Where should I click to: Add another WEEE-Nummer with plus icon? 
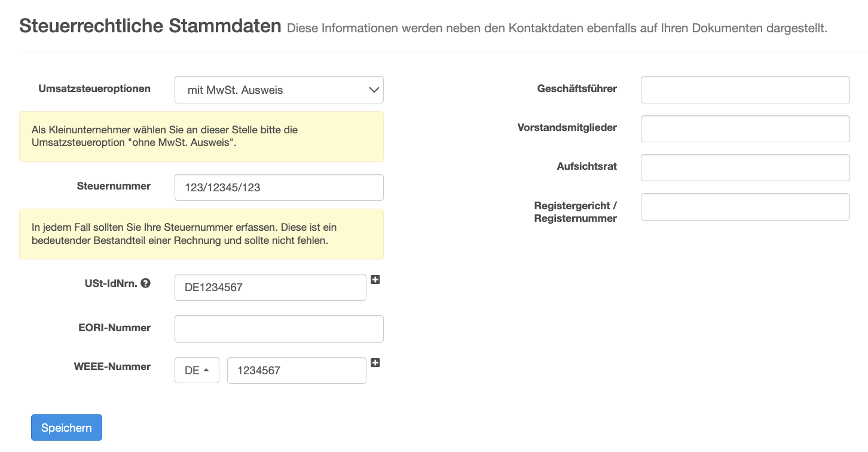coord(375,362)
